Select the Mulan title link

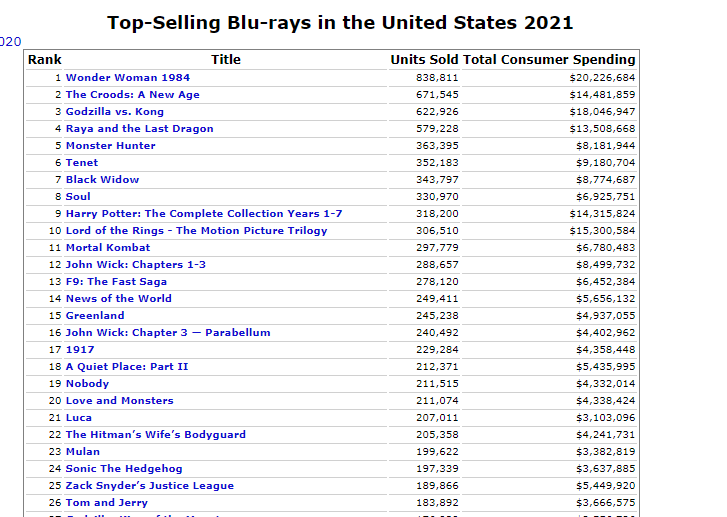tap(83, 452)
